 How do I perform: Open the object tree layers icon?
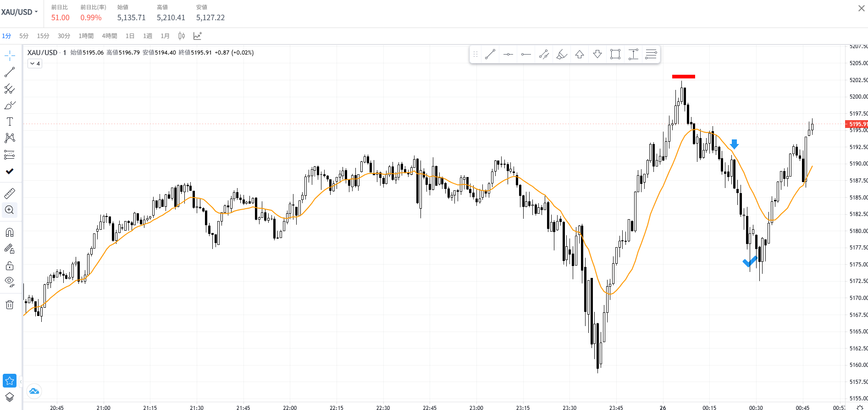click(10, 397)
